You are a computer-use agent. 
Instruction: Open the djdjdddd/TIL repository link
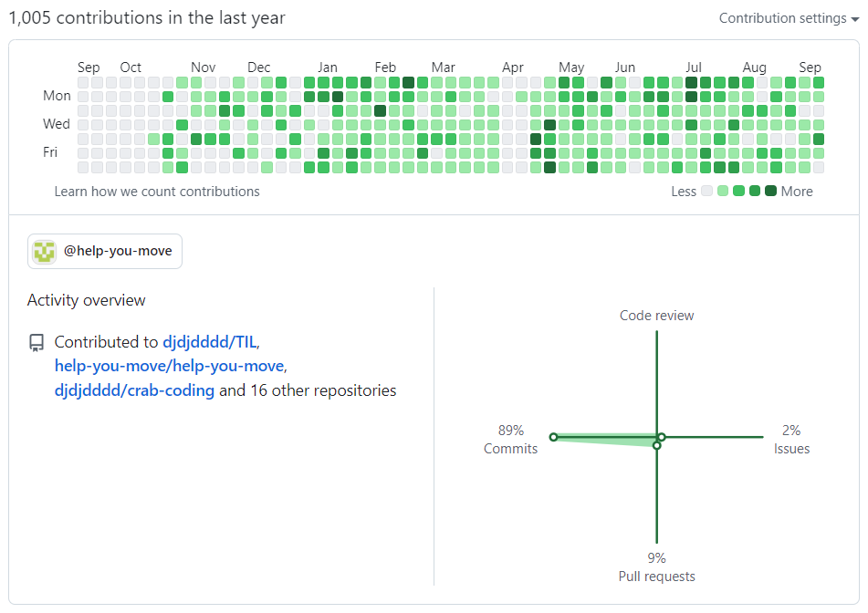point(210,342)
